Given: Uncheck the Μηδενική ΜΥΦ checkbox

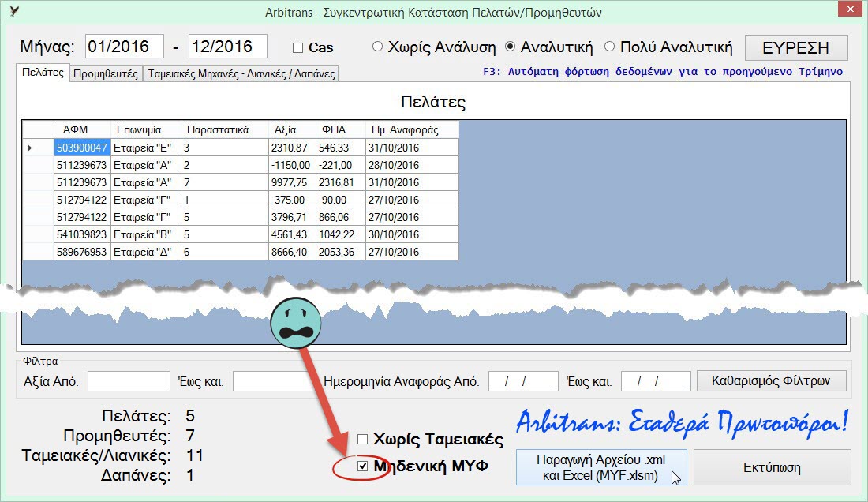Looking at the screenshot, I should (363, 466).
